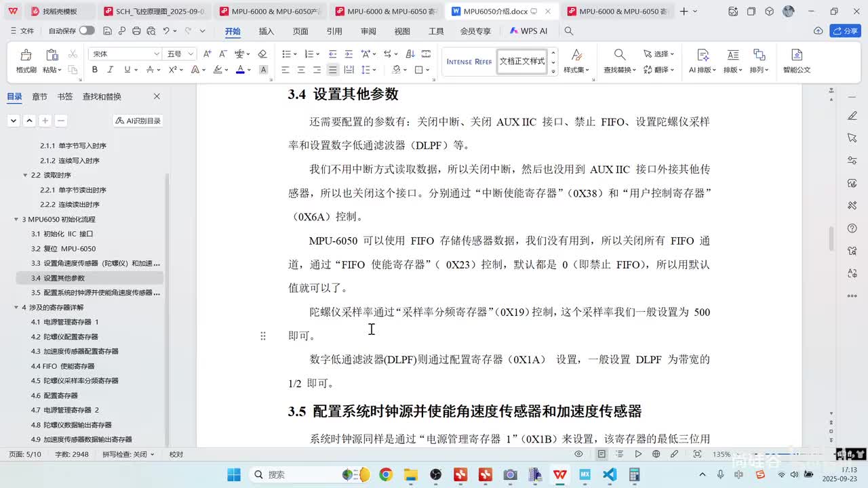Viewport: 868px width, 488px height.
Task: Close the navigation pane with X
Action: pos(157,96)
